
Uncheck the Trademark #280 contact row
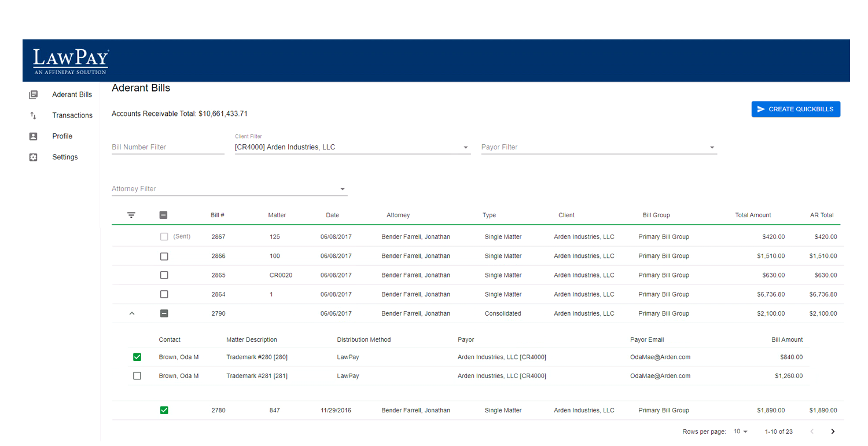[137, 357]
